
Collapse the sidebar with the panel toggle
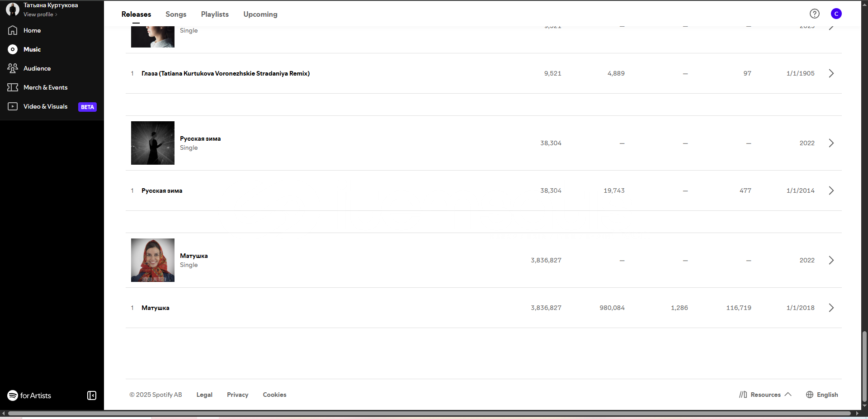point(92,395)
